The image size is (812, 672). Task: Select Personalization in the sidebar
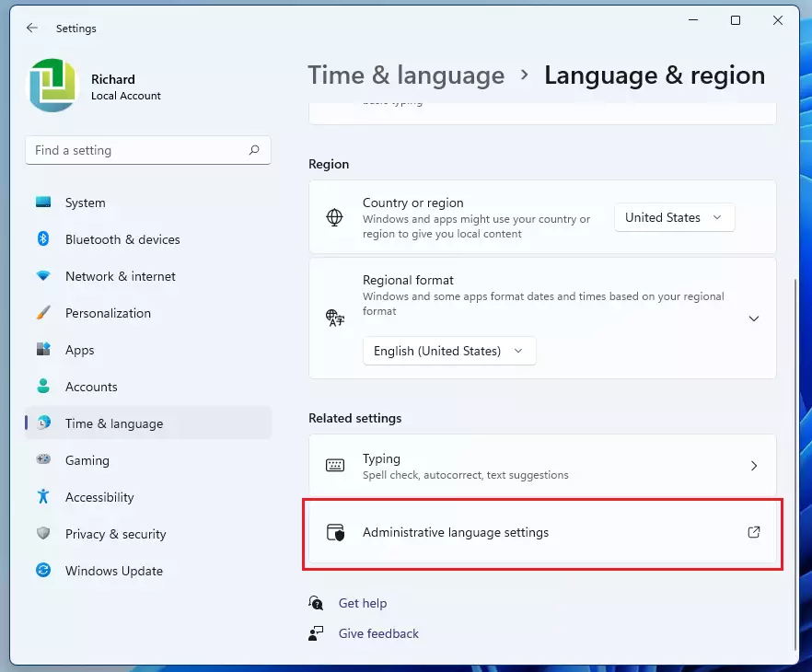[148, 313]
